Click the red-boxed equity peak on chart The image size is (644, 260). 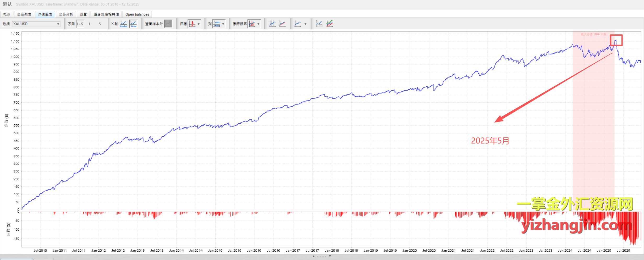[x=616, y=40]
